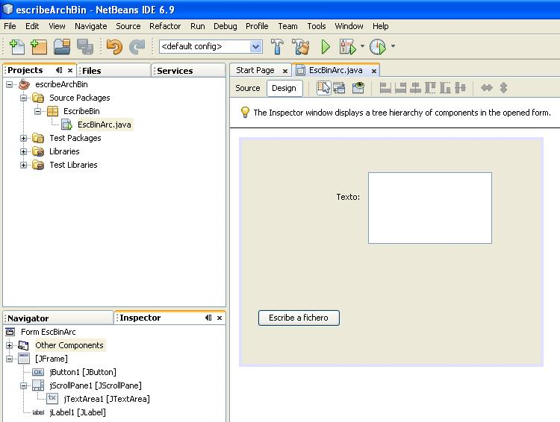Expand the Libraries node
This screenshot has width=560, height=422.
(x=24, y=152)
